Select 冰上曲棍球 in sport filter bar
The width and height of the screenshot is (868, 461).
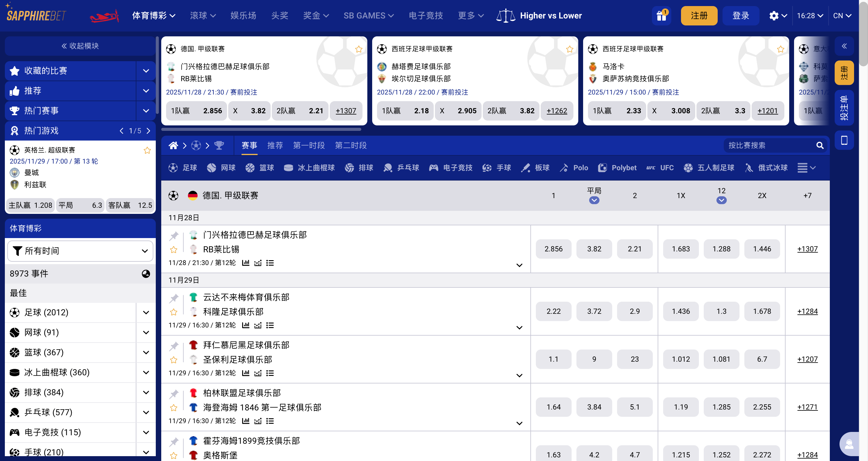click(309, 168)
